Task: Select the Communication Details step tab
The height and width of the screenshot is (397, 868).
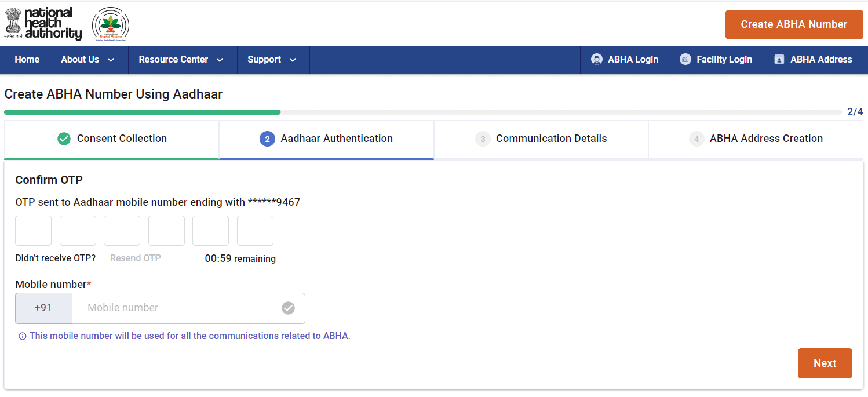Action: click(x=541, y=139)
